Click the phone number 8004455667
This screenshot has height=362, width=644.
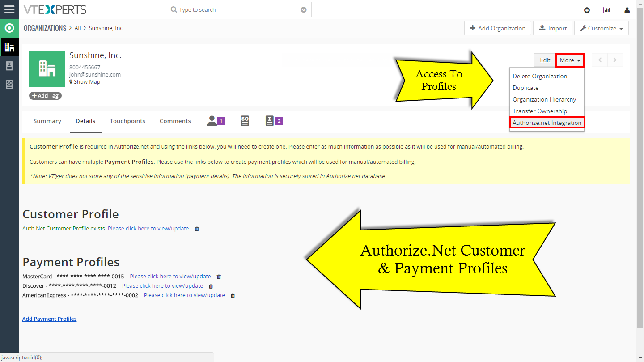(85, 68)
